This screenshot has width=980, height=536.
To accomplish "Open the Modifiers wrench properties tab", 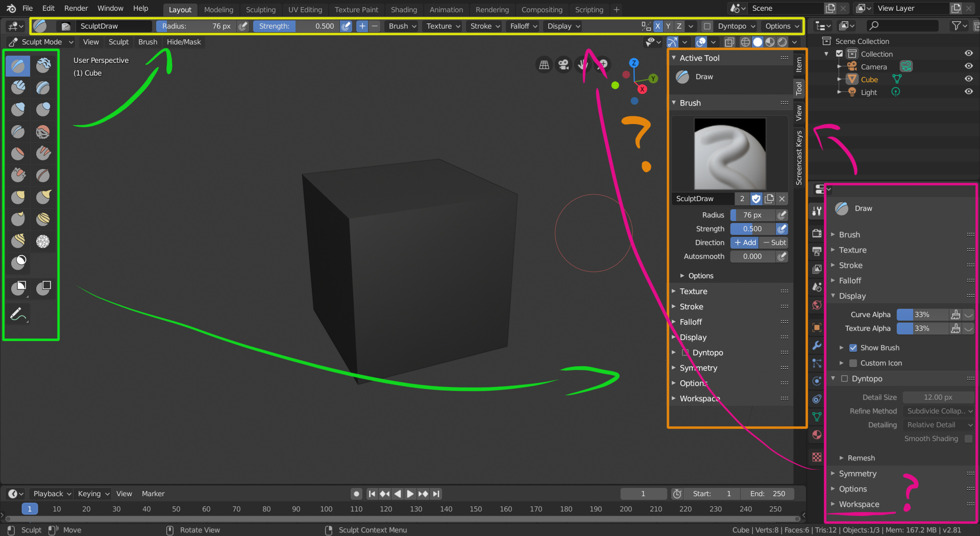I will pyautogui.click(x=817, y=346).
